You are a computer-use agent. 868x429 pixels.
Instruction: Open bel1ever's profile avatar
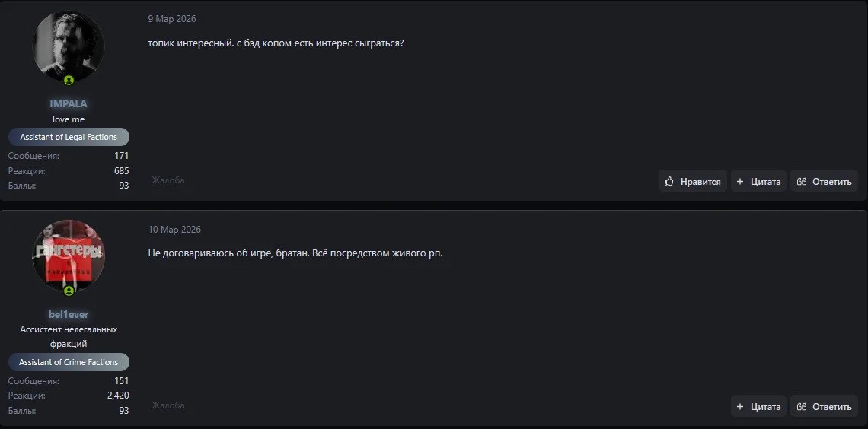tap(69, 255)
